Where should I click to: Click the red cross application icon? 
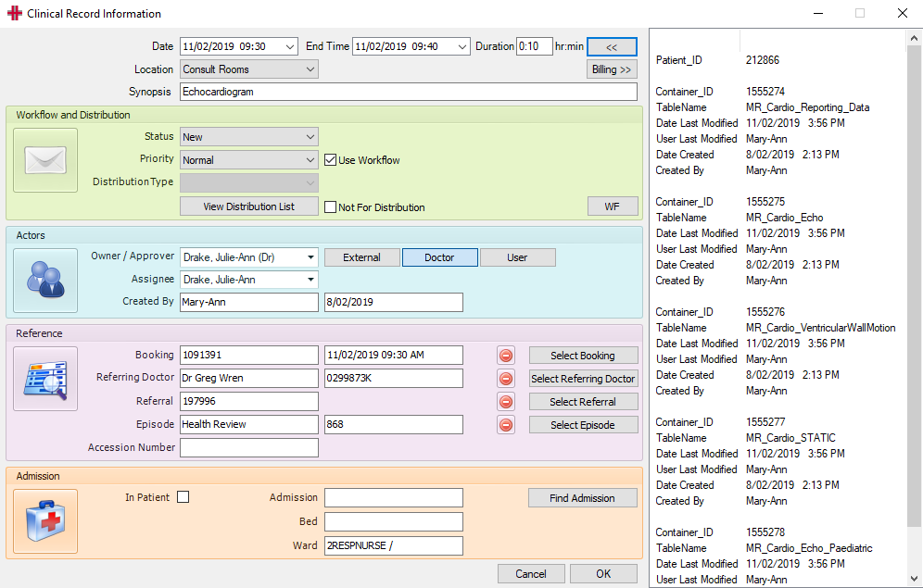click(14, 13)
